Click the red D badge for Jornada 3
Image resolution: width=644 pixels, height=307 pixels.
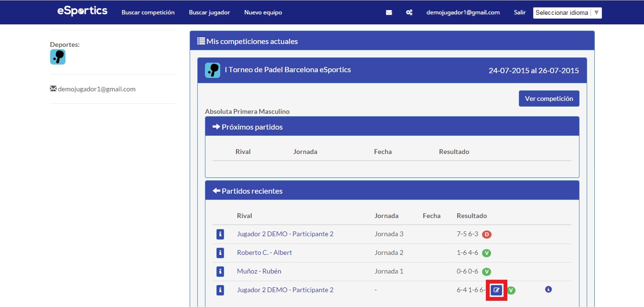tap(487, 234)
